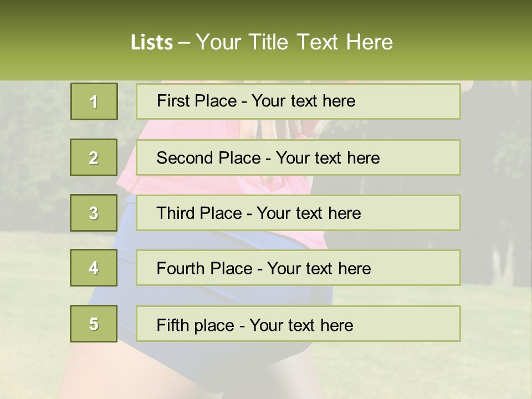Select the Your Title Text Here heading
The height and width of the screenshot is (399, 532).
point(294,42)
